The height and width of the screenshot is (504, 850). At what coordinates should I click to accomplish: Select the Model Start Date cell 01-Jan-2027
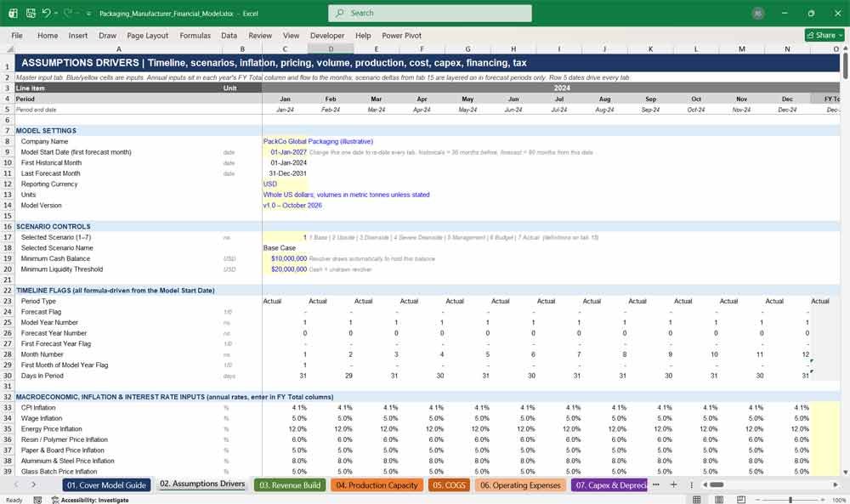click(x=285, y=152)
